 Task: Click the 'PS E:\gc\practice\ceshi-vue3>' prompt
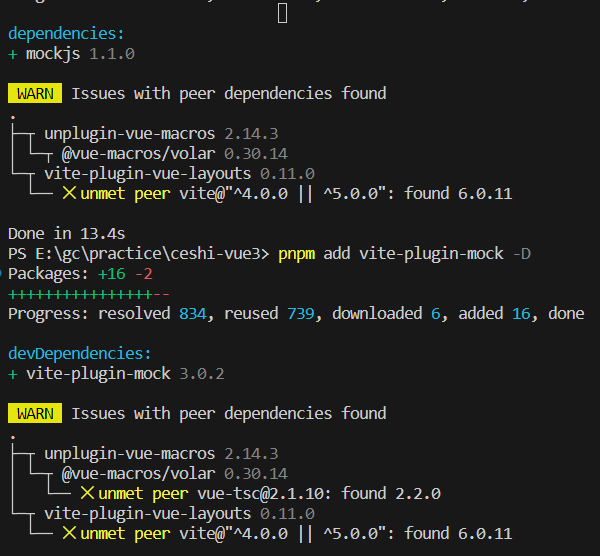click(139, 253)
